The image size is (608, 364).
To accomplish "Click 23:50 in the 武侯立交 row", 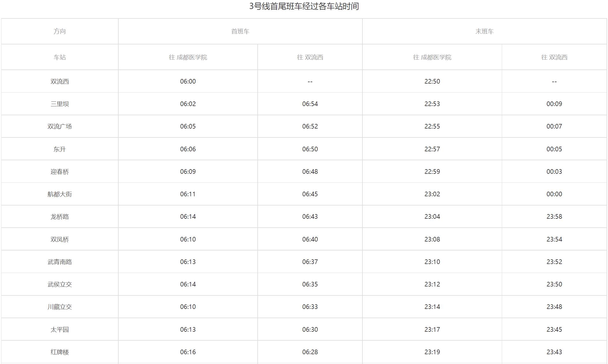I will [x=554, y=284].
